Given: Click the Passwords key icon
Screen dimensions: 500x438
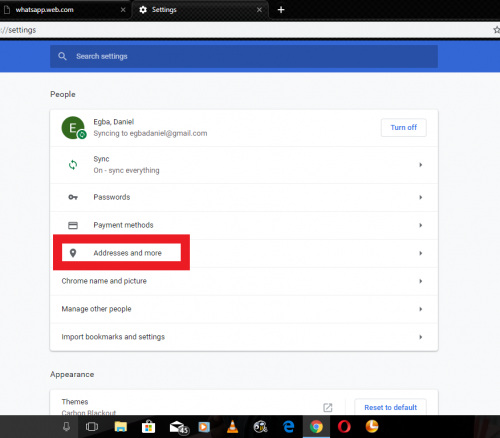Looking at the screenshot, I should click(x=73, y=197).
